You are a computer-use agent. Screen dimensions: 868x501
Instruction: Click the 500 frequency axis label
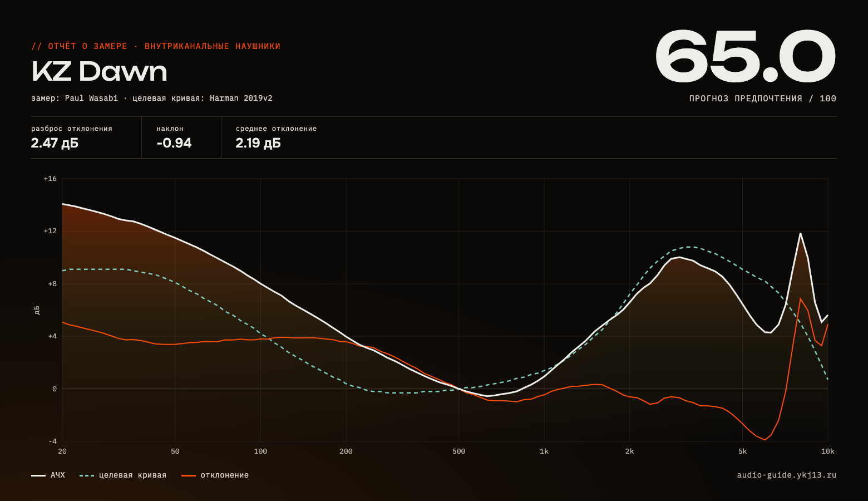[459, 451]
